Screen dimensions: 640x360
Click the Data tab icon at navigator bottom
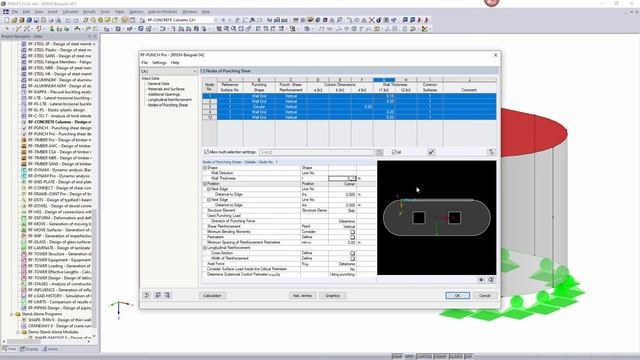click(4, 349)
